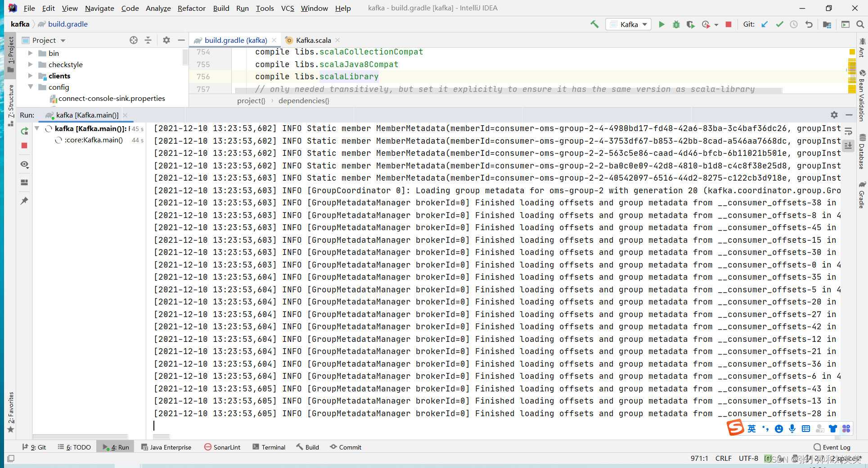
Task: Start debugging with the bug icon
Action: (x=676, y=24)
